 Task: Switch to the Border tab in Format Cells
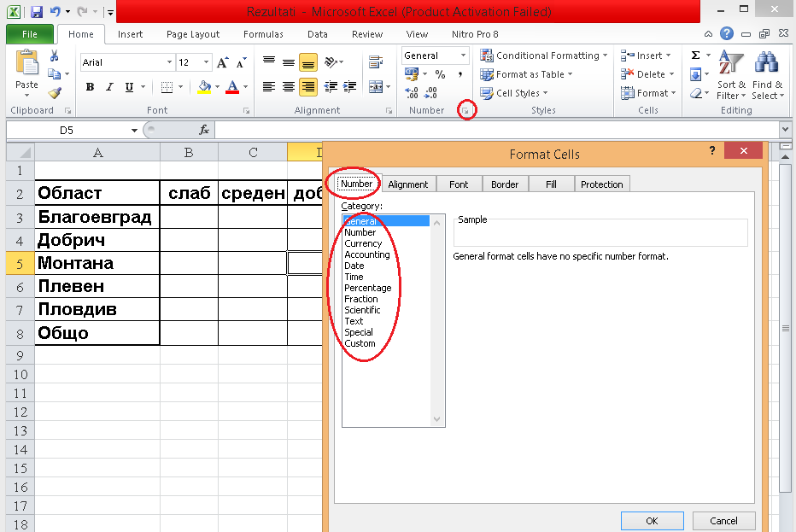[505, 184]
